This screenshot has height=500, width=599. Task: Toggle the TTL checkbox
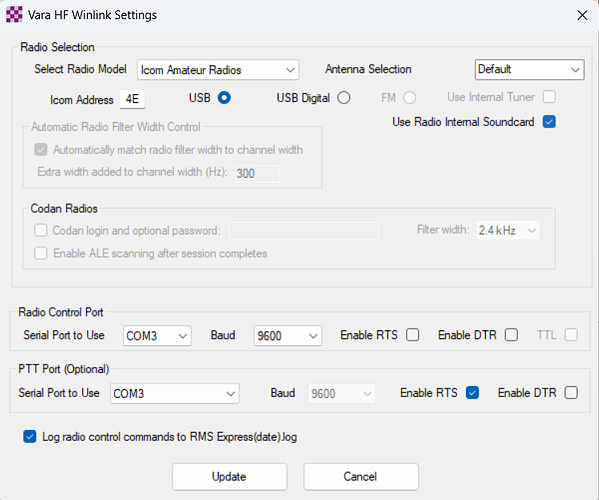click(571, 335)
